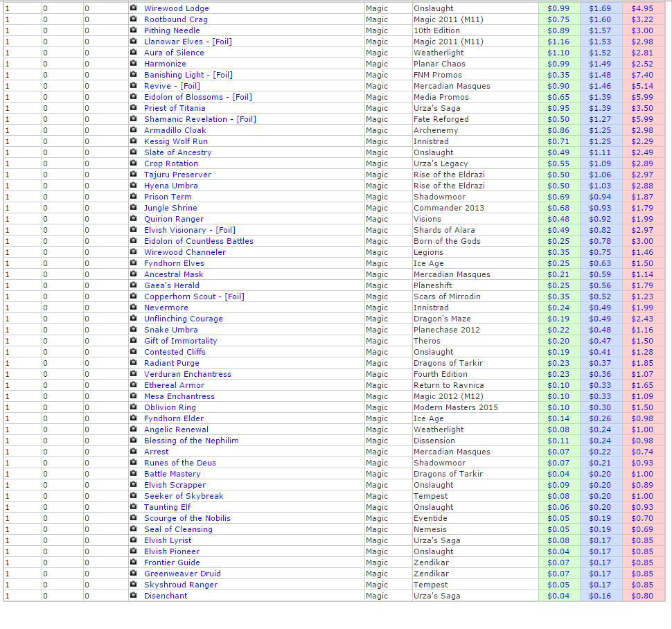The height and width of the screenshot is (629, 672).
Task: Click the camera icon beside Prison Term
Action: [133, 196]
